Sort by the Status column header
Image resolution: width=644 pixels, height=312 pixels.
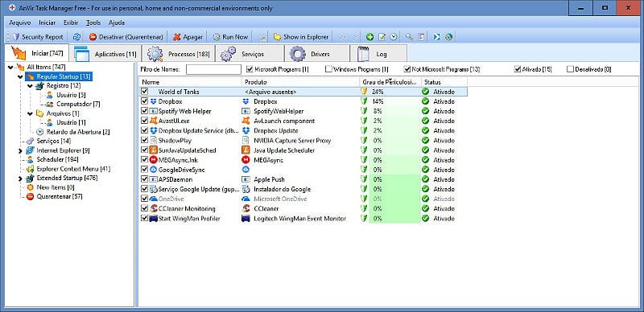[444, 82]
